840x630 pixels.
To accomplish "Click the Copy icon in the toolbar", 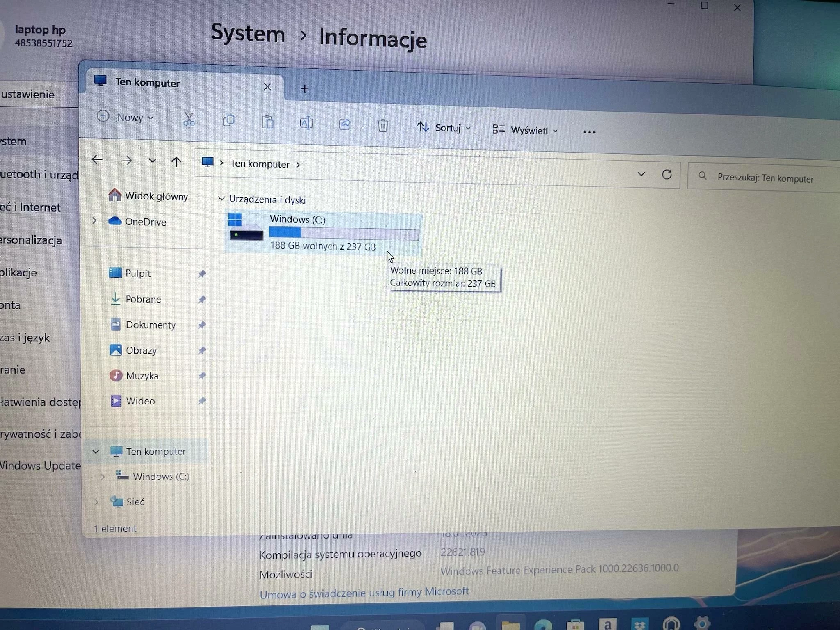I will pos(228,121).
